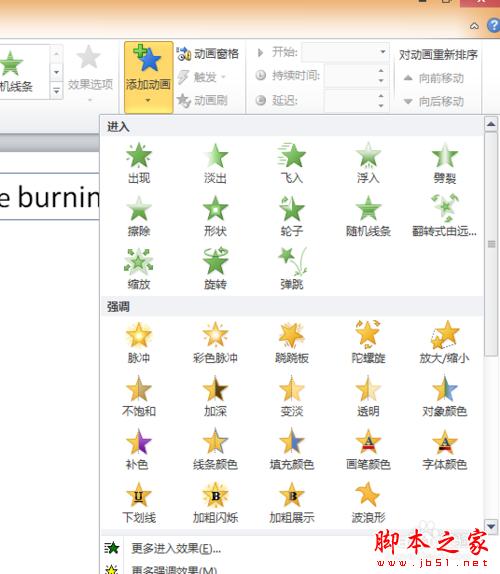Choose the 透明 transparency effect
500x574 pixels.
[x=368, y=396]
